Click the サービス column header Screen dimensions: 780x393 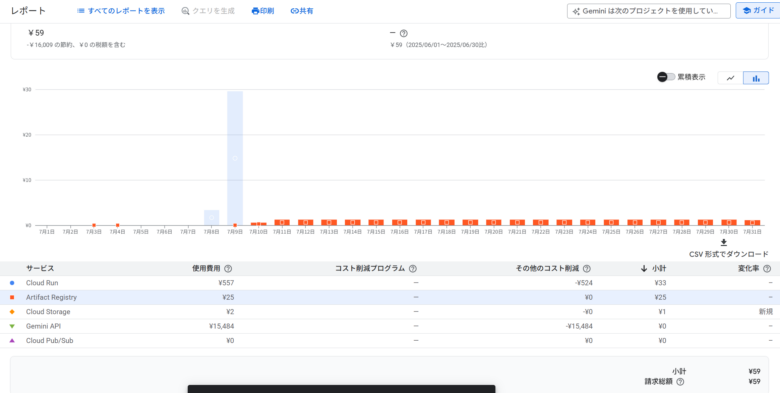pyautogui.click(x=40, y=269)
